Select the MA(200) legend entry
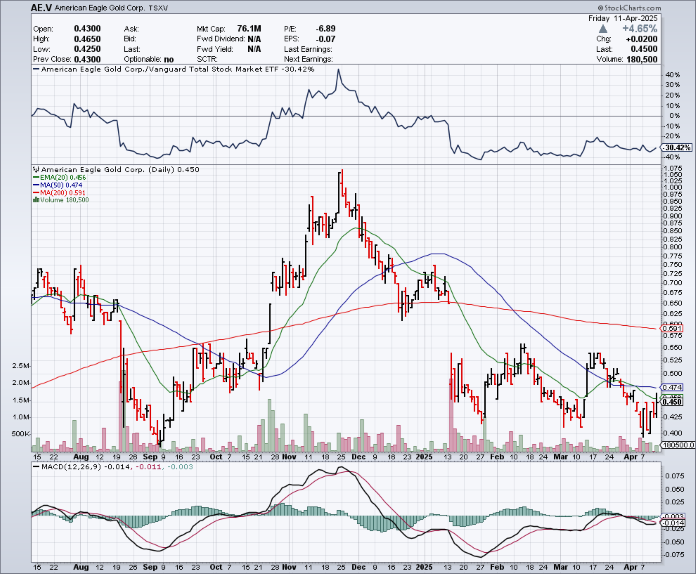The image size is (696, 574). pyautogui.click(x=60, y=193)
